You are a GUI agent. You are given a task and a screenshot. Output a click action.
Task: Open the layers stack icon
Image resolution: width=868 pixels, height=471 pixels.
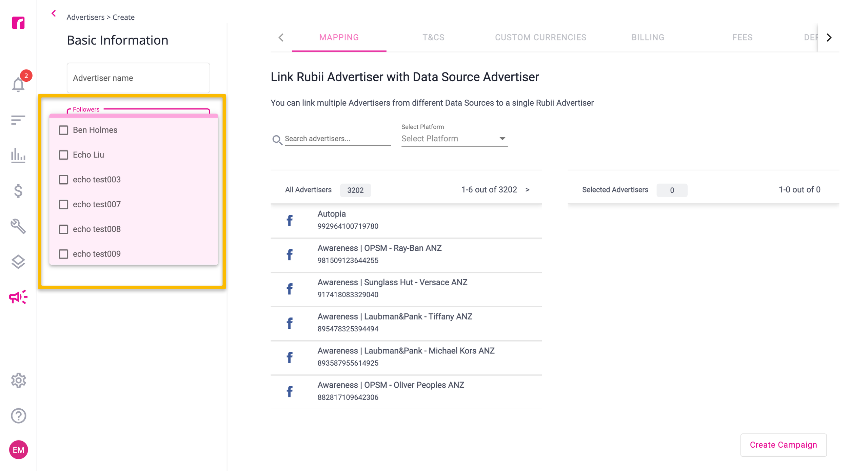pyautogui.click(x=18, y=262)
